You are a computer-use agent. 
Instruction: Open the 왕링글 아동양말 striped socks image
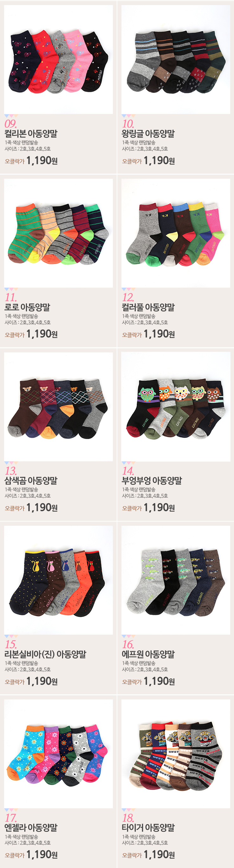[176, 59]
